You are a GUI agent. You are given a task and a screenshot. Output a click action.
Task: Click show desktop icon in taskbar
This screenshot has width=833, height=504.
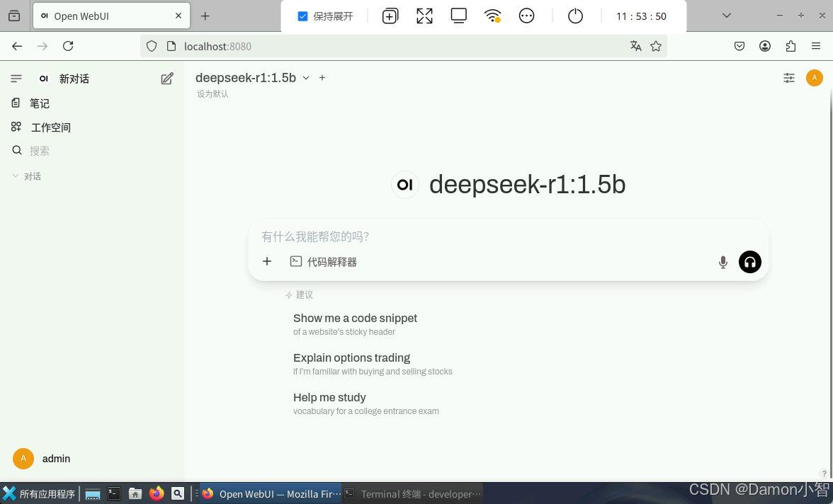tap(92, 494)
